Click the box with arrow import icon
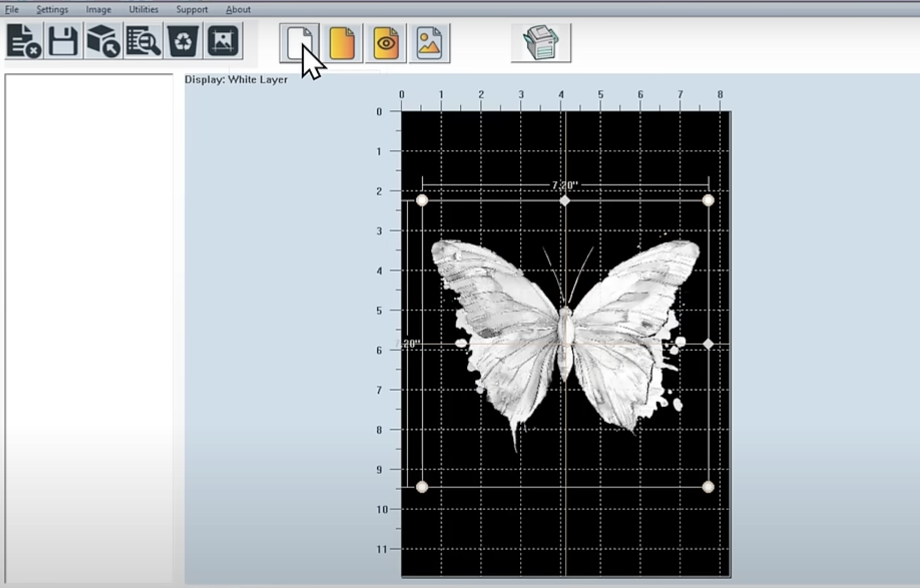 tap(103, 41)
